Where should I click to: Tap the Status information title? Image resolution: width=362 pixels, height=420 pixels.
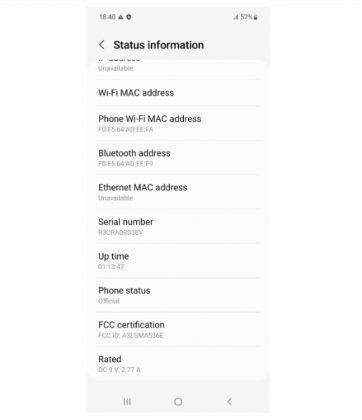(158, 45)
